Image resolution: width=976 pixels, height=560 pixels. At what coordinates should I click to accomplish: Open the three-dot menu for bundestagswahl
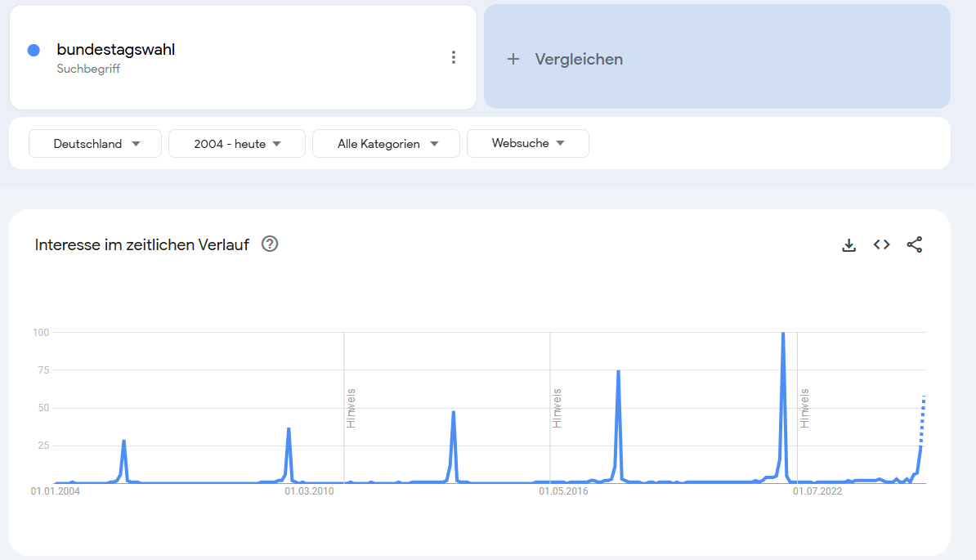454,57
